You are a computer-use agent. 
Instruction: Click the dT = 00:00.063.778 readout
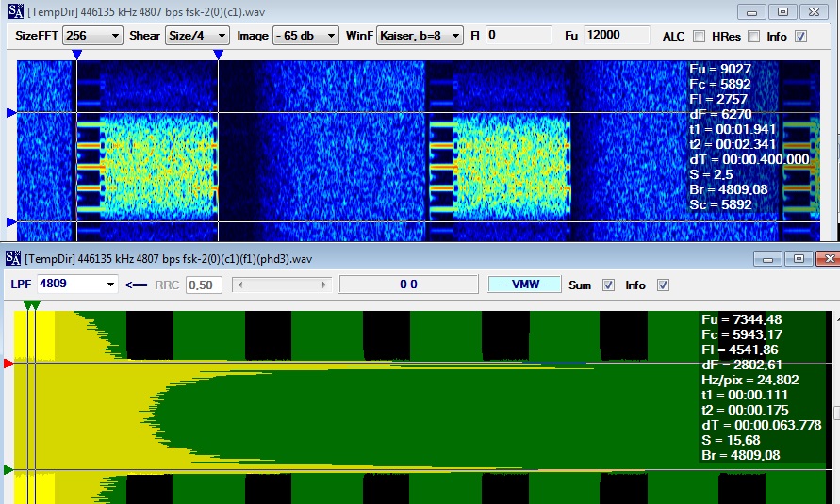[761, 426]
